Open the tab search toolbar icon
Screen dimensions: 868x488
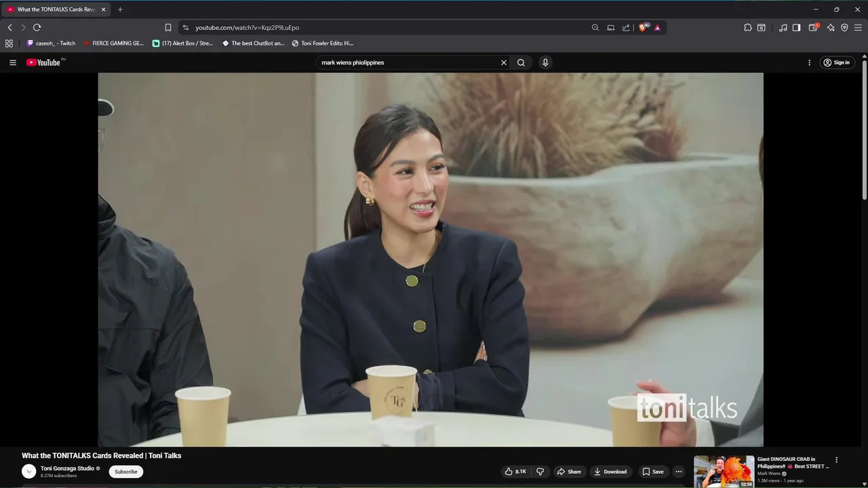(x=762, y=27)
